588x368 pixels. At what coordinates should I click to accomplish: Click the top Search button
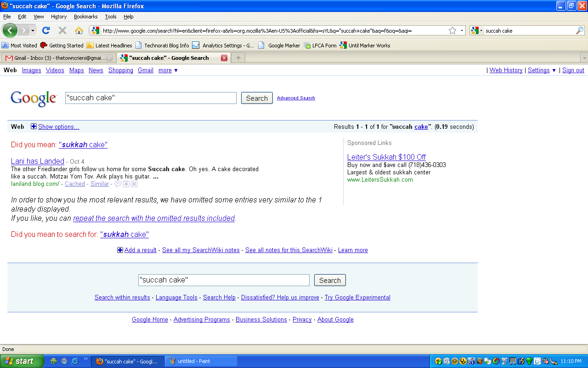pyautogui.click(x=257, y=98)
